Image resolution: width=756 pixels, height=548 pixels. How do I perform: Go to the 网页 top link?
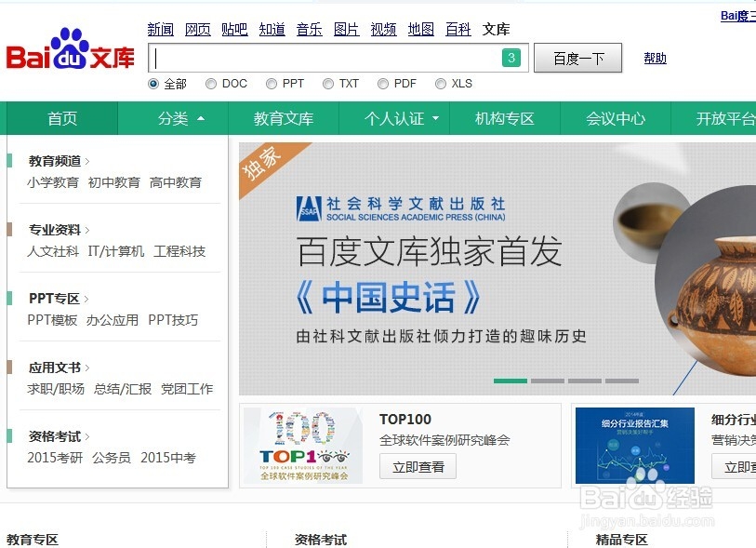[x=198, y=30]
